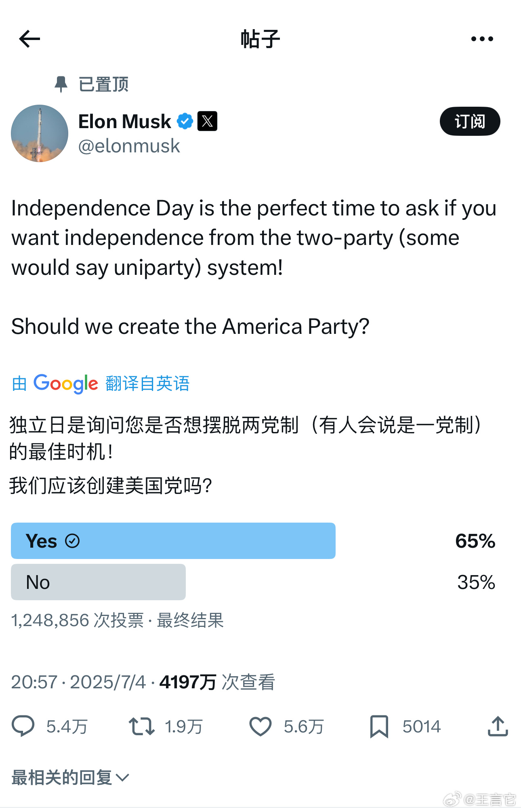
Task: Click the 订阅 subscribe button
Action: pyautogui.click(x=470, y=121)
